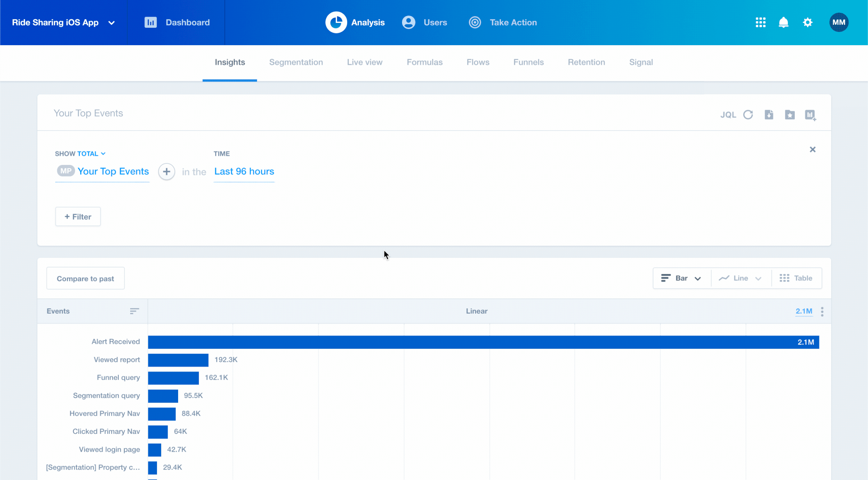The height and width of the screenshot is (480, 868).
Task: Open the Funnels tab
Action: 528,62
